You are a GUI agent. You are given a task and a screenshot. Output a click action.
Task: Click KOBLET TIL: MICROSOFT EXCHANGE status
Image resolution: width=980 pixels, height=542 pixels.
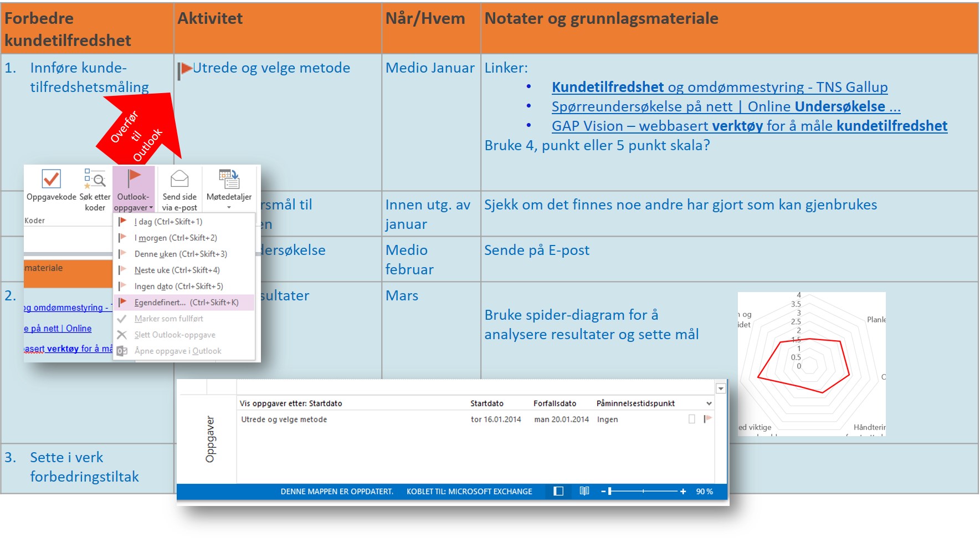469,492
